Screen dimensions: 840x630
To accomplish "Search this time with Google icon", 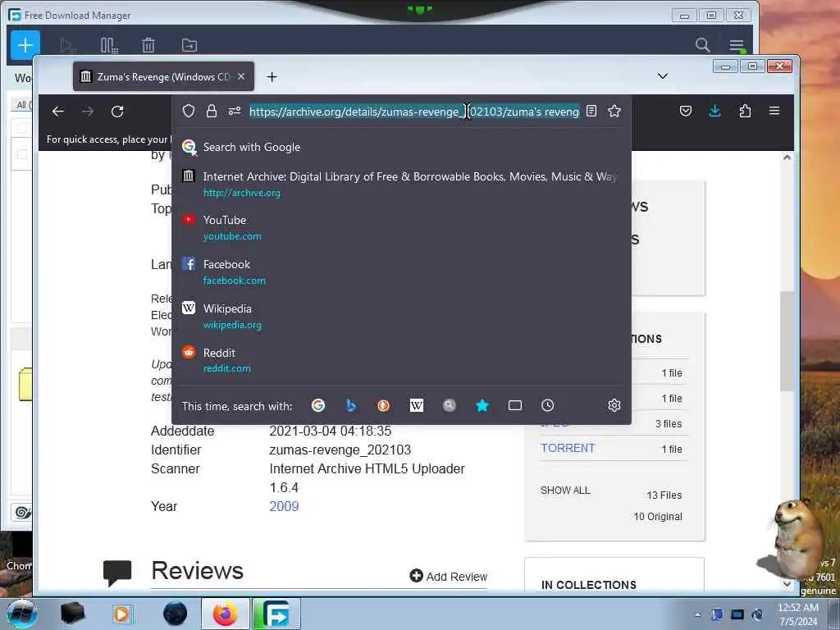I will (x=318, y=405).
